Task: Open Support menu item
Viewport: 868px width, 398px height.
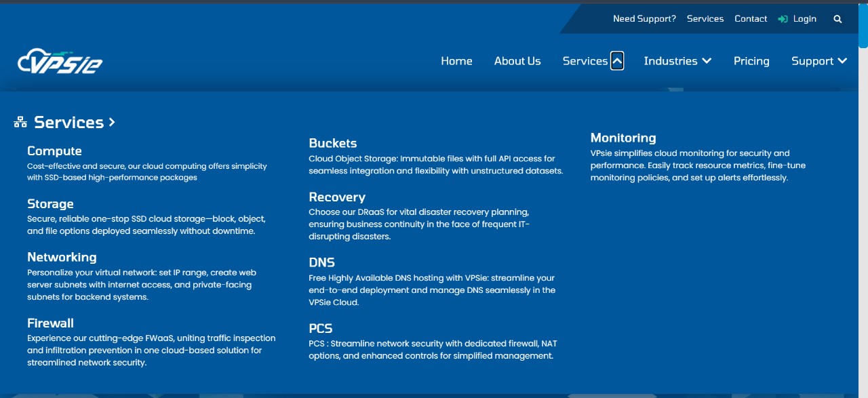Action: pyautogui.click(x=812, y=61)
